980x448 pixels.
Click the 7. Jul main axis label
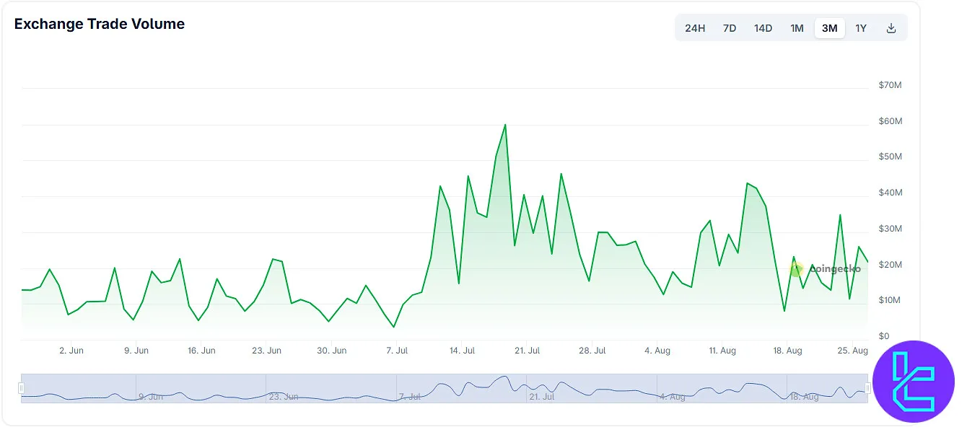397,351
